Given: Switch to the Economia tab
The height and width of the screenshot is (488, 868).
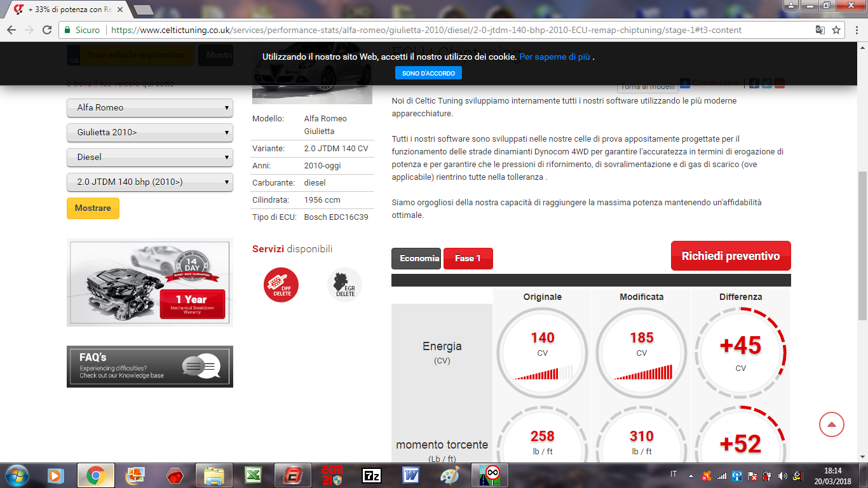Looking at the screenshot, I should pos(416,259).
